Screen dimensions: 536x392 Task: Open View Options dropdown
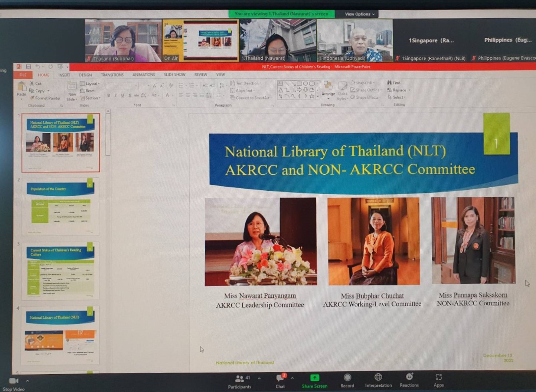click(x=359, y=14)
